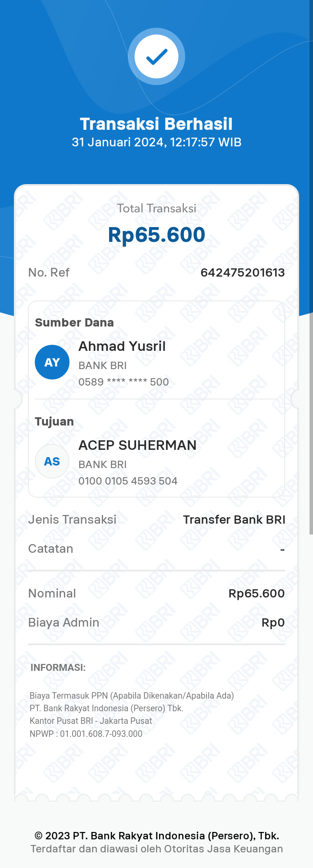Click the masked source account number
Viewport: 313px width, 868px height.
click(123, 382)
